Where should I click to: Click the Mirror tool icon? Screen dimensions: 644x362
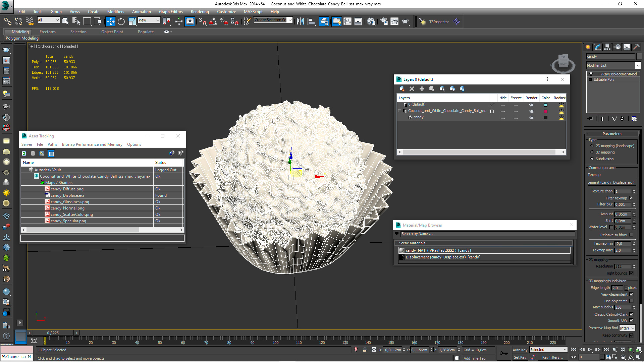(x=300, y=21)
